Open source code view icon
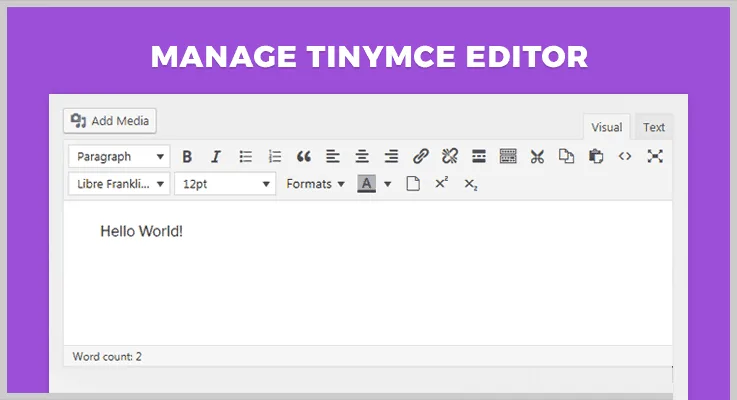This screenshot has height=400, width=737. [625, 157]
